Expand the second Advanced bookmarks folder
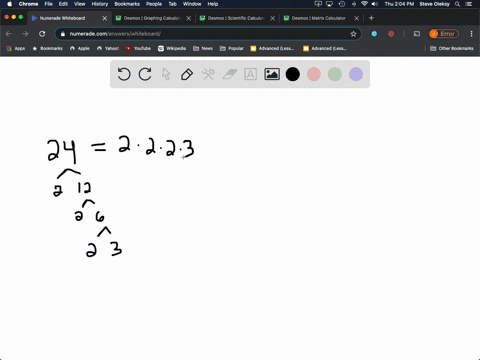This screenshot has width=480, height=360. pos(325,48)
